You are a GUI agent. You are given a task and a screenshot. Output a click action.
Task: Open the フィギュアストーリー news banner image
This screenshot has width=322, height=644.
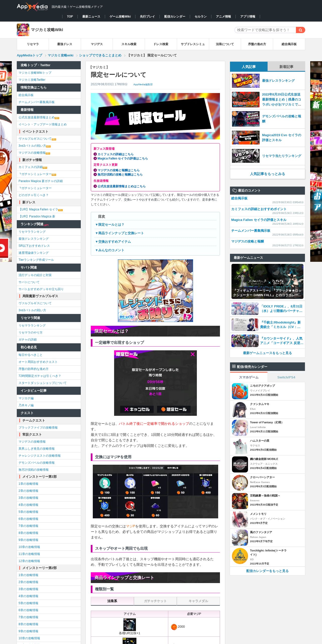tap(267, 281)
